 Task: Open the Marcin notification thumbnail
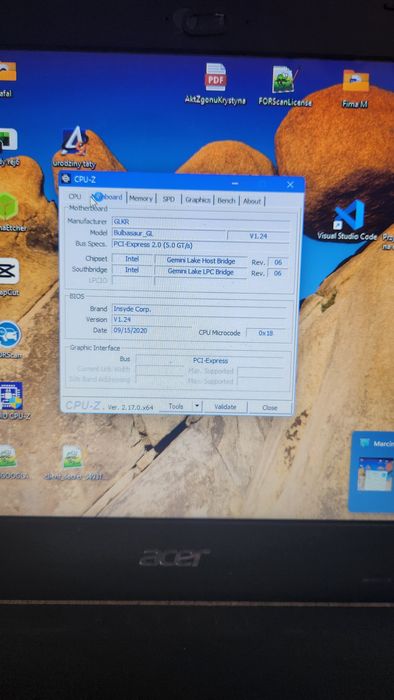click(x=375, y=474)
